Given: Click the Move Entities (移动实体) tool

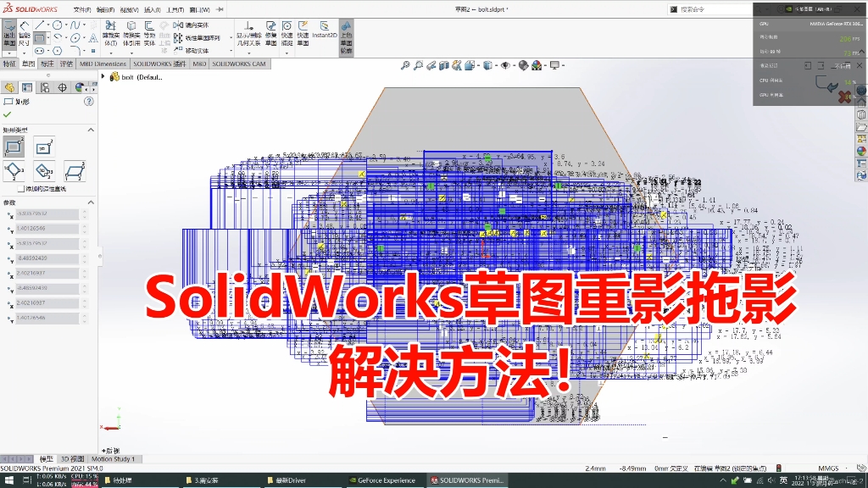Looking at the screenshot, I should tap(191, 50).
